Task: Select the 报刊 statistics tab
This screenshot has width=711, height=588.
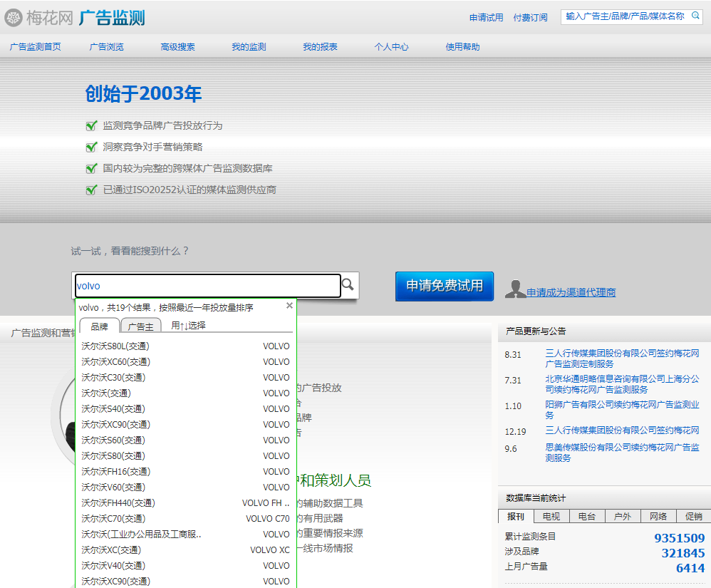Action: 516,516
